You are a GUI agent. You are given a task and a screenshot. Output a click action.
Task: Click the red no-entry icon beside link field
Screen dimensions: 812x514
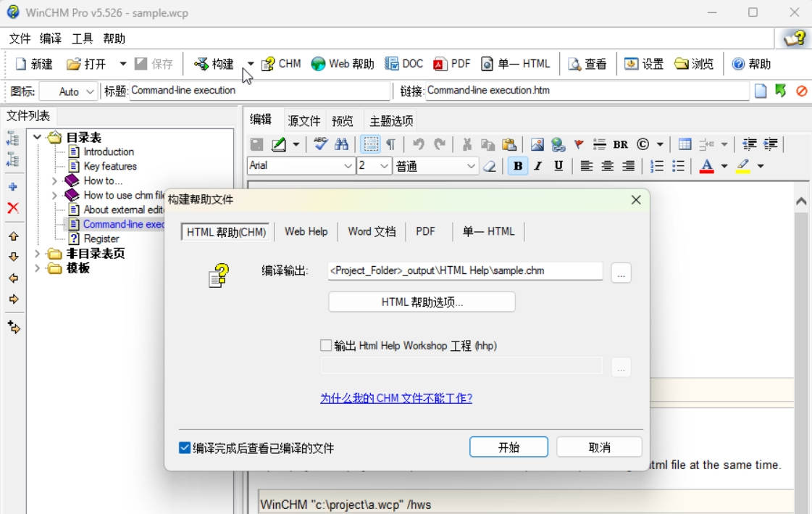tap(802, 91)
